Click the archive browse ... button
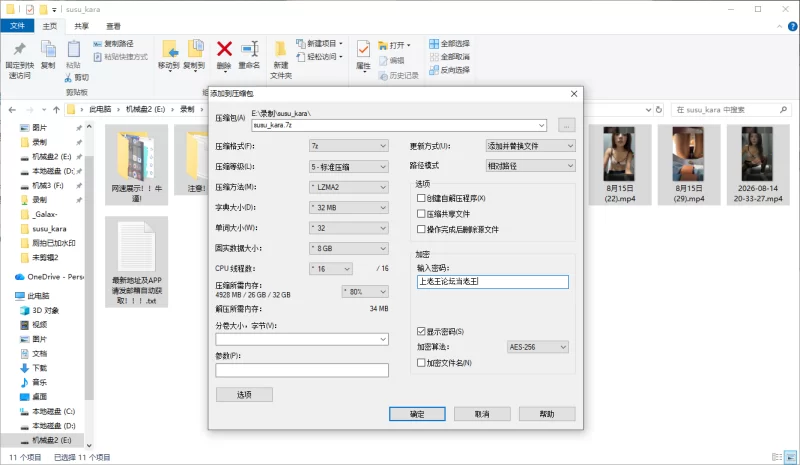The height and width of the screenshot is (465, 800). 566,125
